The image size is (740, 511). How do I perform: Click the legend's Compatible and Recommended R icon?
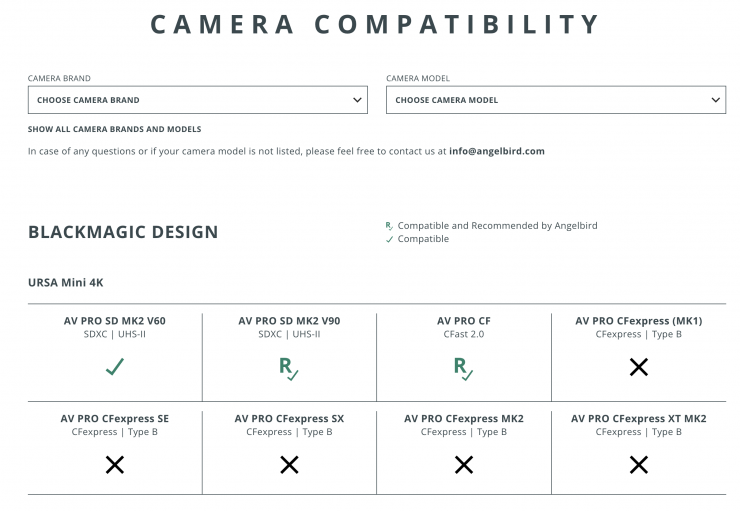click(x=389, y=226)
